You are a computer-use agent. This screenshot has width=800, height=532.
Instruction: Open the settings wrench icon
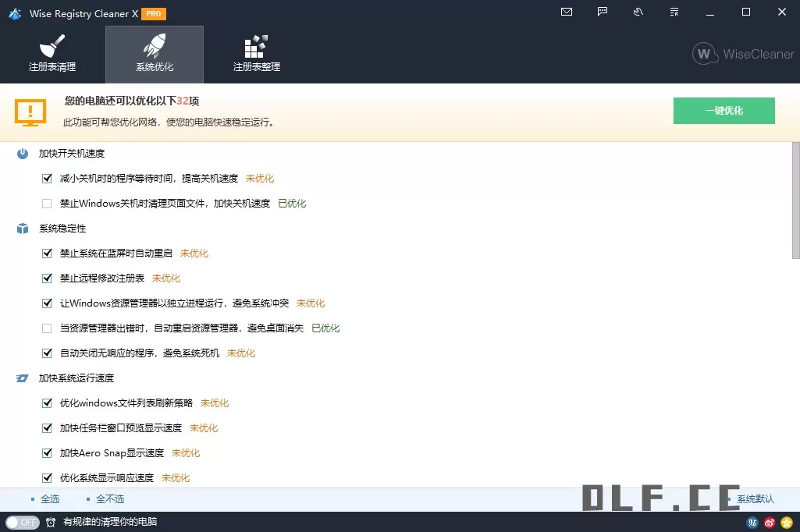638,12
